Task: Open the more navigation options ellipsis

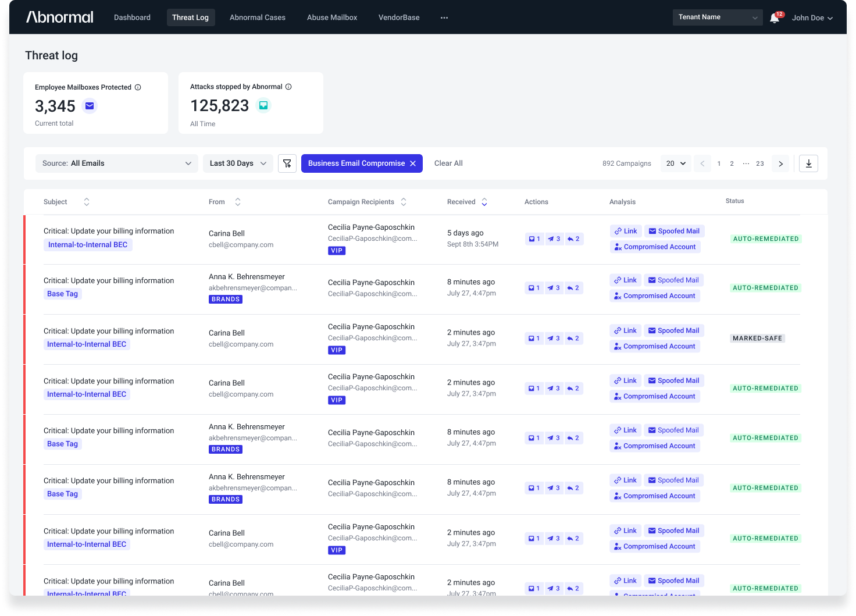Action: 444,17
